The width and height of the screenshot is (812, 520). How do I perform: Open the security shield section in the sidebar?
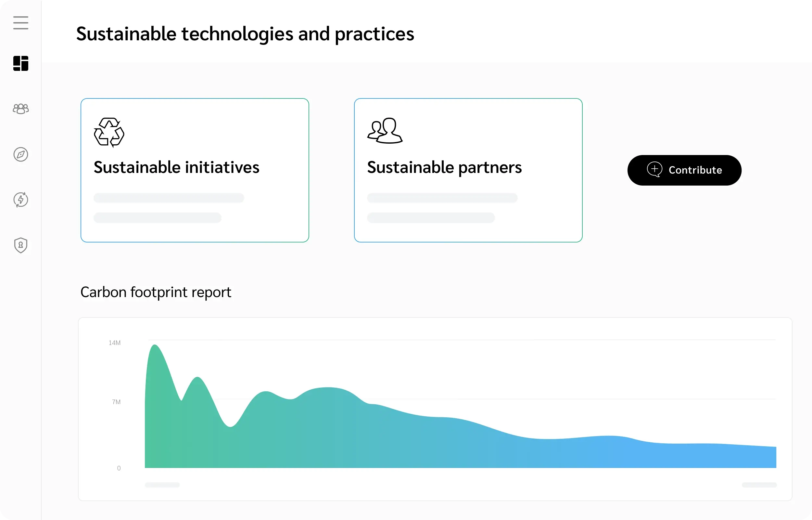click(x=20, y=245)
